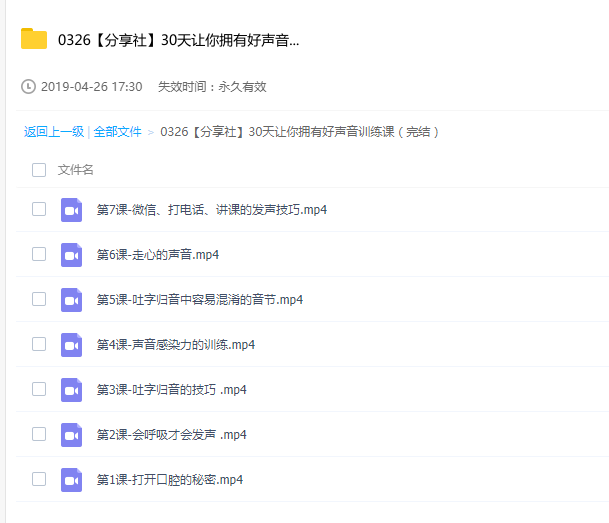Click breadcrumb folder 0326【分享社】30天让你拥有好声音训练课（完结）
609x523 pixels.
tap(299, 132)
